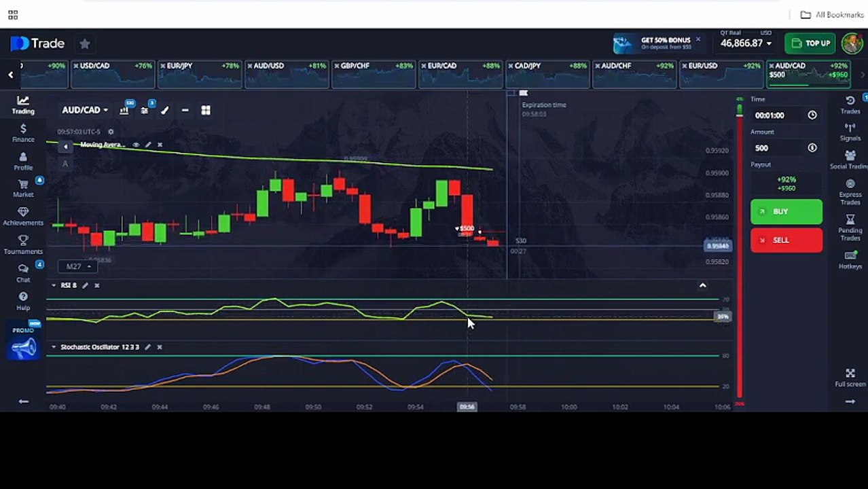Viewport: 868px width, 489px height.
Task: Edit the Moving Average indicator
Action: 148,145
